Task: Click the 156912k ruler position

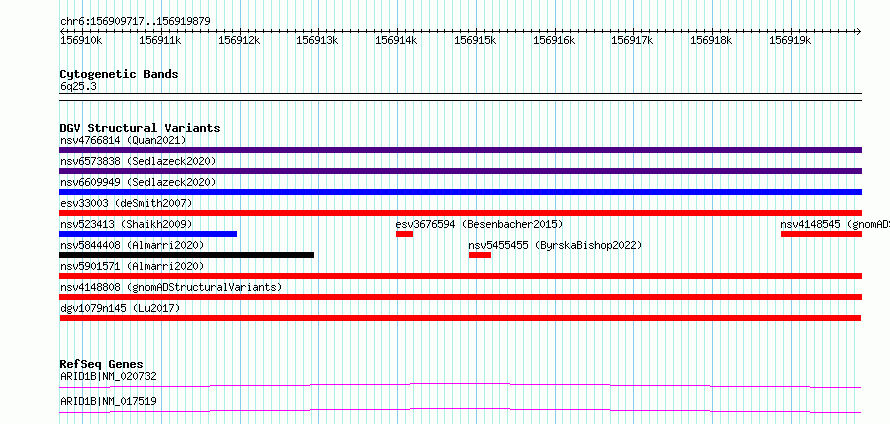Action: coord(239,40)
